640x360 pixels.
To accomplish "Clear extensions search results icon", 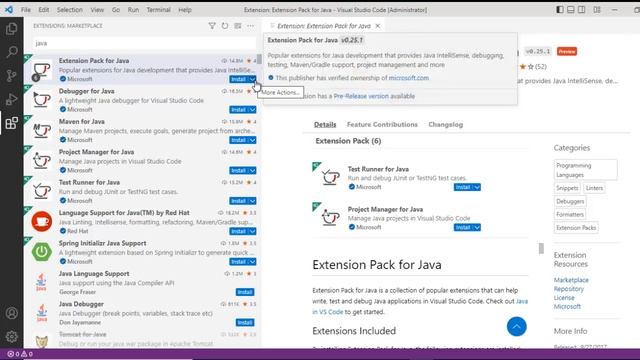I will 238,26.
